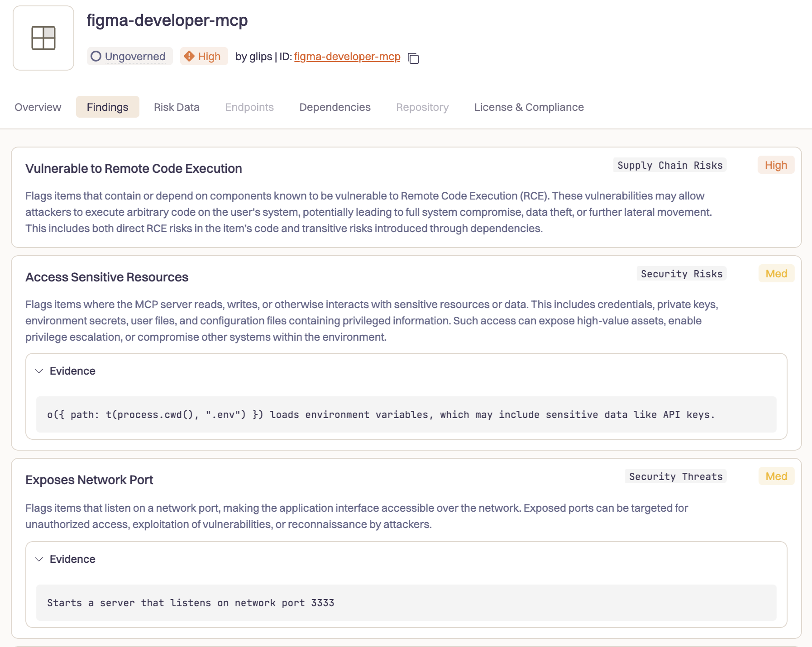Open the Endpoints tab
The width and height of the screenshot is (812, 647).
click(249, 107)
